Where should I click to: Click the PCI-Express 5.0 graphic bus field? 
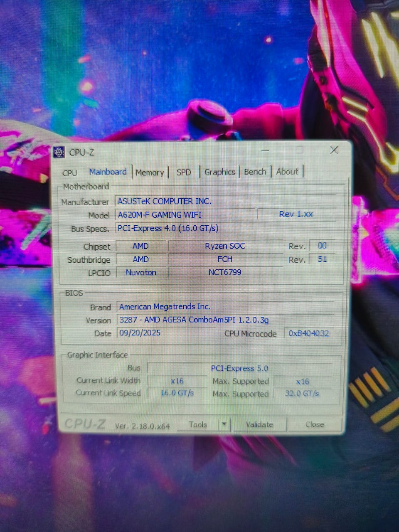coord(240,368)
